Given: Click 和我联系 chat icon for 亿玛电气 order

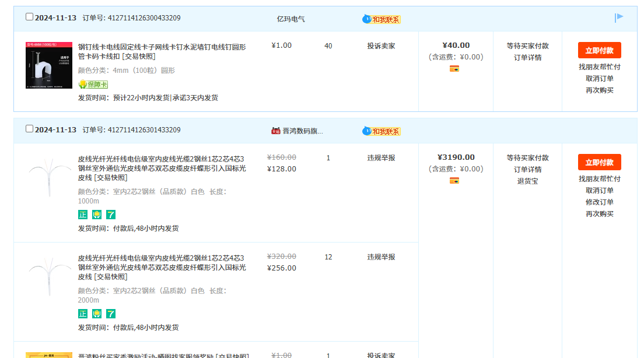Looking at the screenshot, I should point(381,19).
